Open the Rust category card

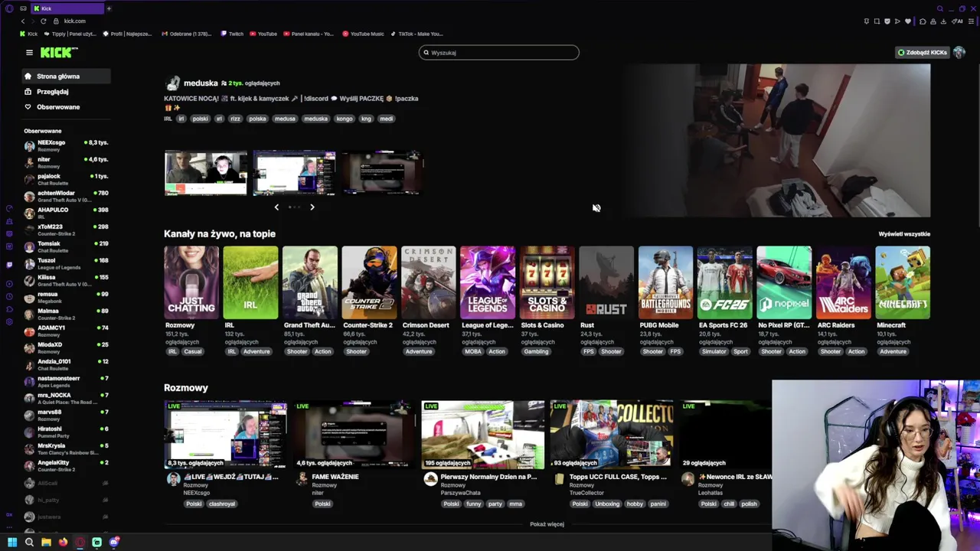[606, 282]
